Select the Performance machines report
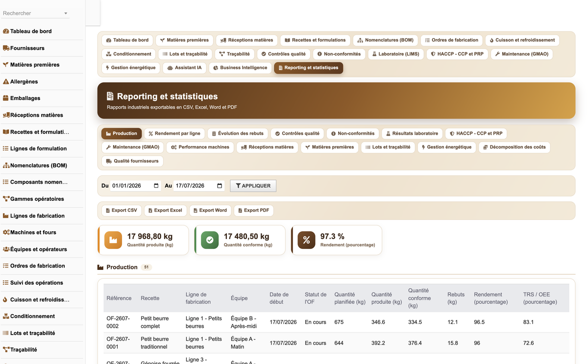588x364 pixels. pos(200,147)
